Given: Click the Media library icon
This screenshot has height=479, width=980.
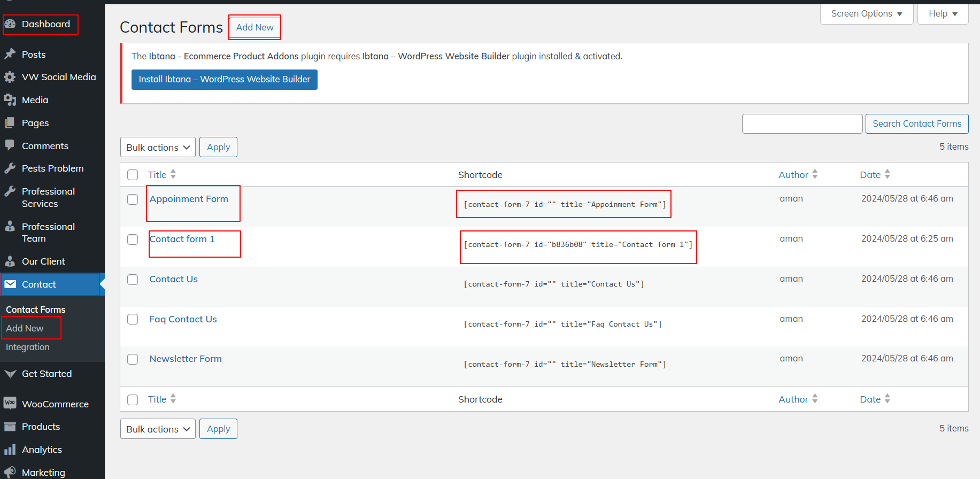Looking at the screenshot, I should [10, 100].
